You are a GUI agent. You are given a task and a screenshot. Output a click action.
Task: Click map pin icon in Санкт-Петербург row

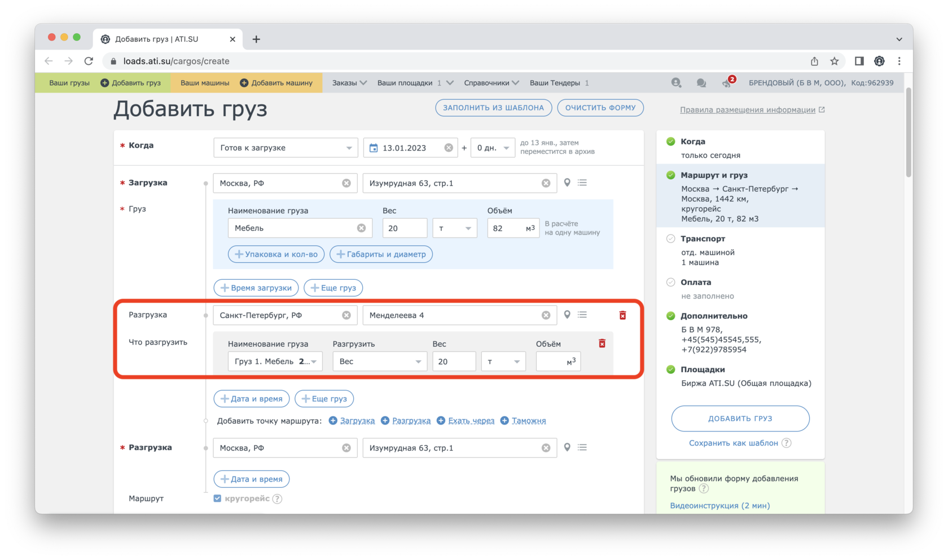[x=567, y=315]
